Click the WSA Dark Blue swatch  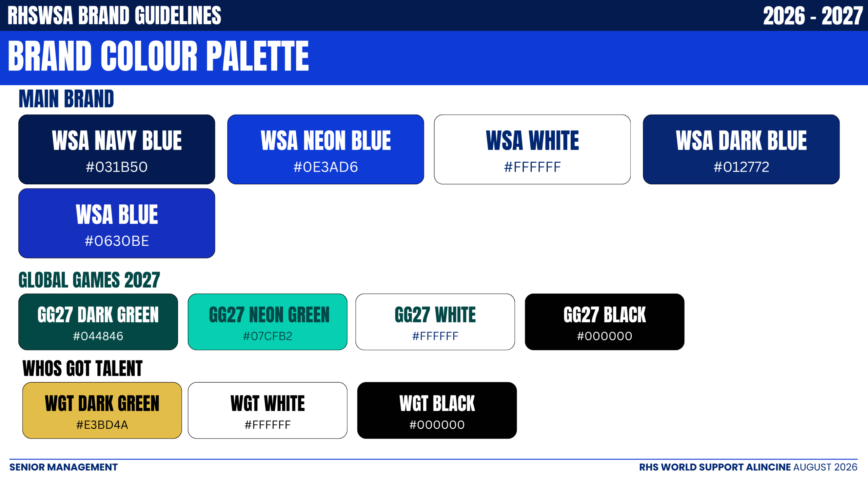click(741, 149)
